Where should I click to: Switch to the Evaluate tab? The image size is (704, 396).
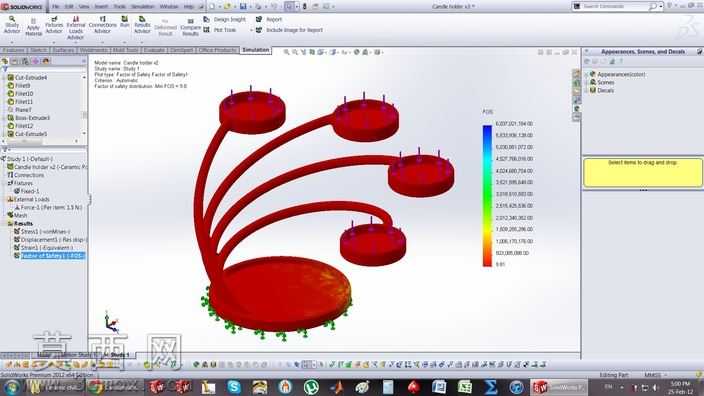pyautogui.click(x=154, y=50)
